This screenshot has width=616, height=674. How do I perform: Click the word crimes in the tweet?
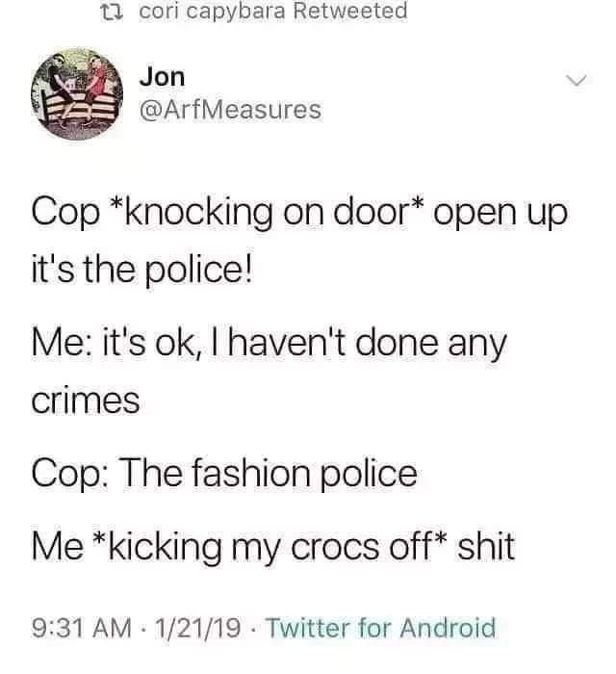[x=86, y=401]
